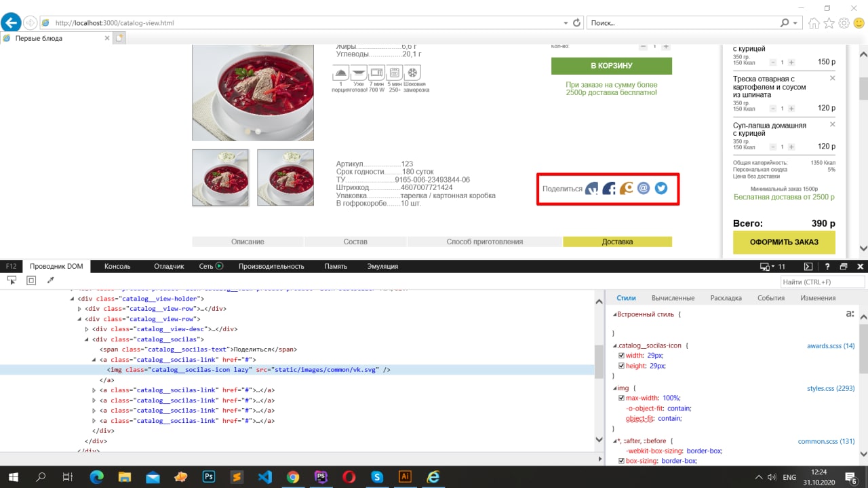Collapse the Встроенный стиль rule
Image resolution: width=868 pixels, height=488 pixels.
tap(615, 315)
